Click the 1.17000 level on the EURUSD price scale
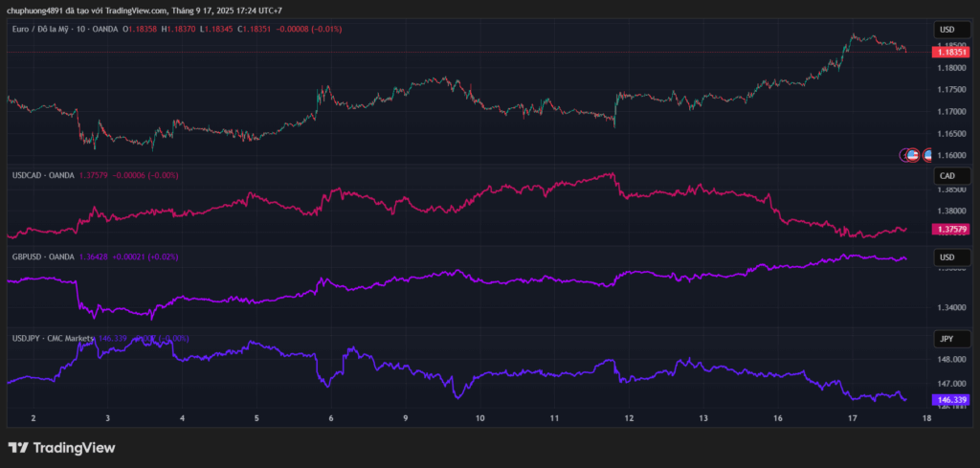980x468 pixels. [x=949, y=111]
